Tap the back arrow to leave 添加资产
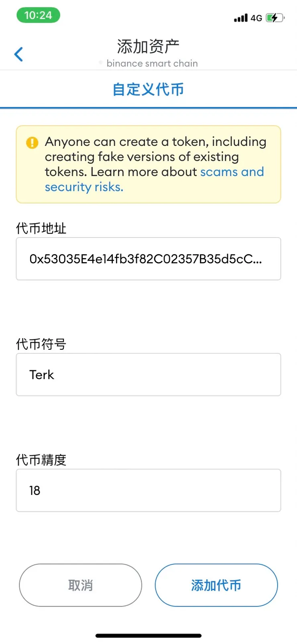Image resolution: width=297 pixels, height=644 pixels. coord(18,54)
